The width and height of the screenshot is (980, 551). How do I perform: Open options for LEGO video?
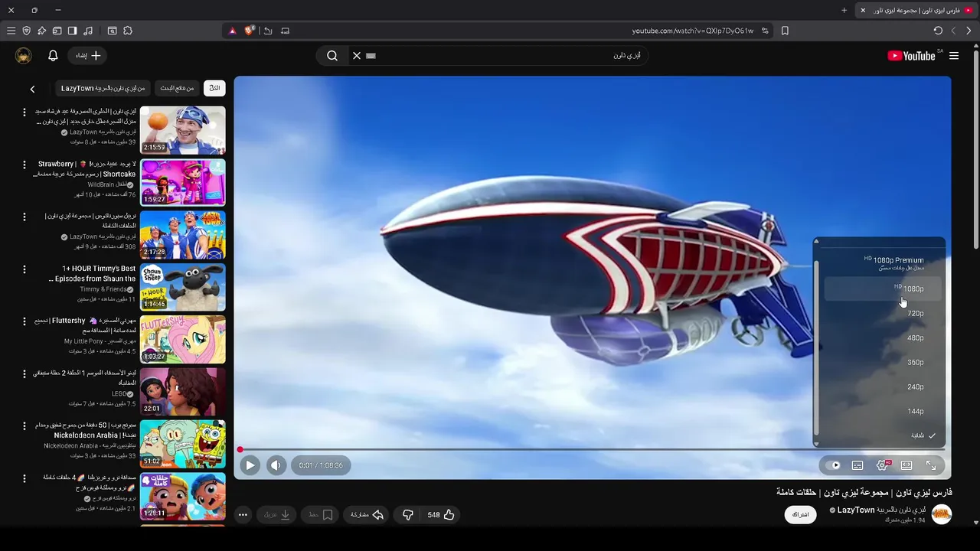coord(24,374)
